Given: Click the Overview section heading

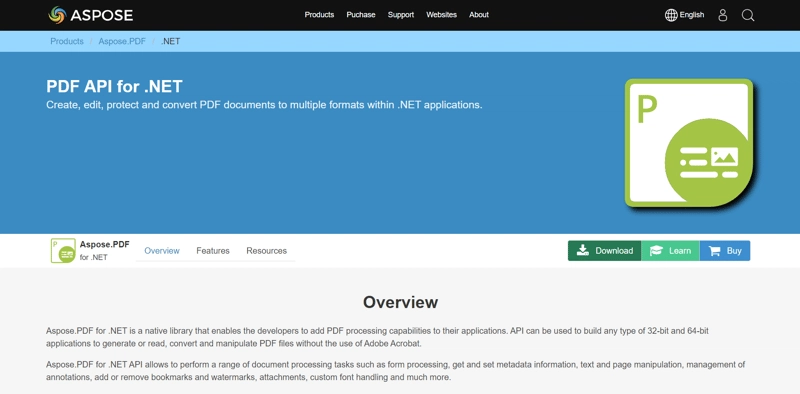Looking at the screenshot, I should click(401, 302).
